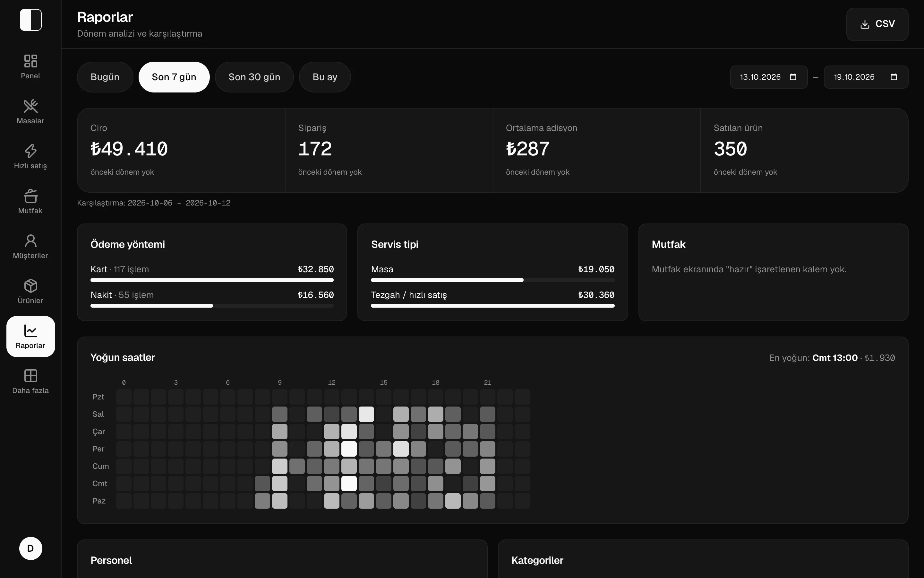Click the Nakit payment progress bar
The width and height of the screenshot is (924, 578).
click(x=212, y=306)
